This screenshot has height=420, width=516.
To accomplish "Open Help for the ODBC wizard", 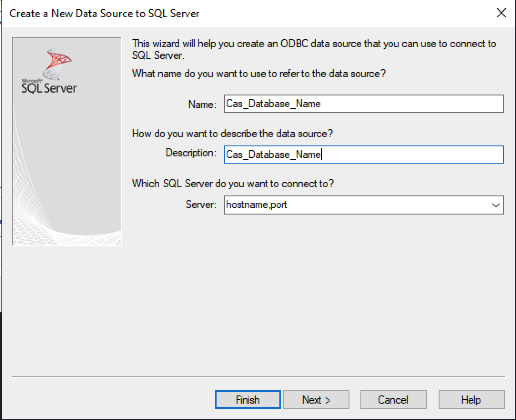I will click(471, 400).
